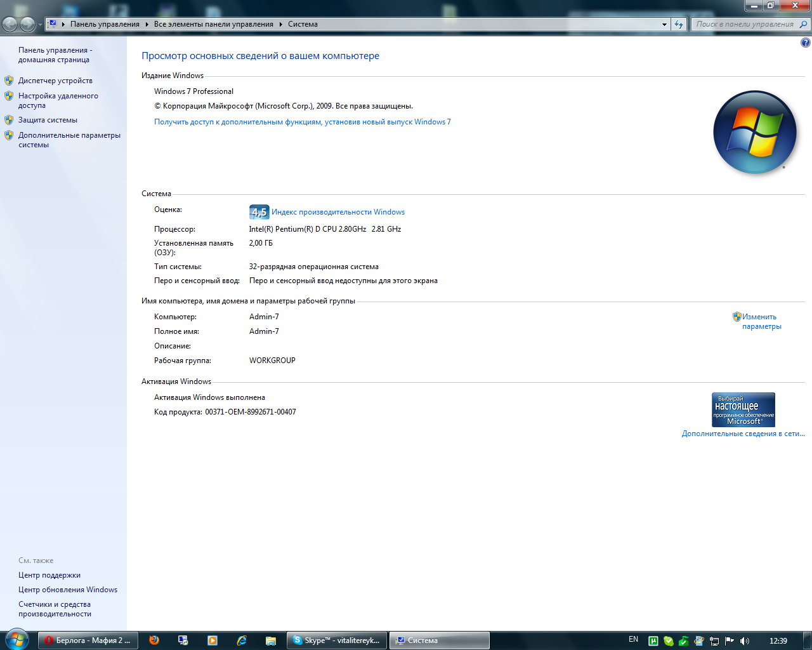Expand arrow after "Все элементы панели управления"
812x650 pixels.
tap(280, 24)
